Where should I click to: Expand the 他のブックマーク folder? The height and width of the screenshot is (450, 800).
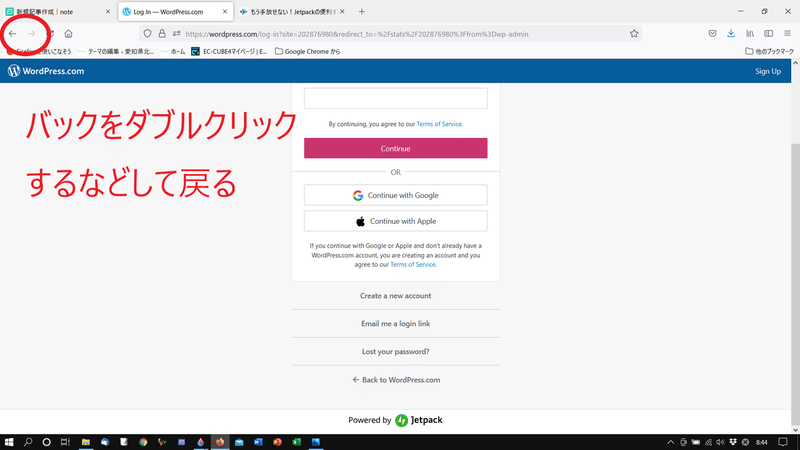click(769, 52)
